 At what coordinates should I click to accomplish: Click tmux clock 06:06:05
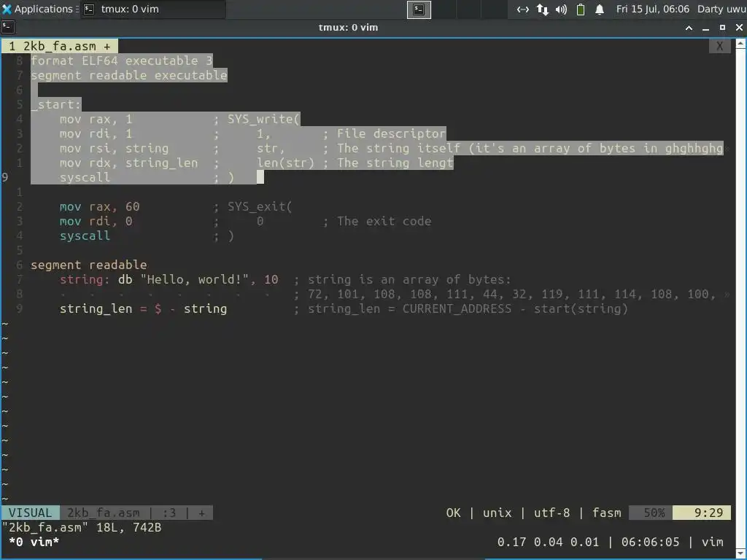pos(650,542)
